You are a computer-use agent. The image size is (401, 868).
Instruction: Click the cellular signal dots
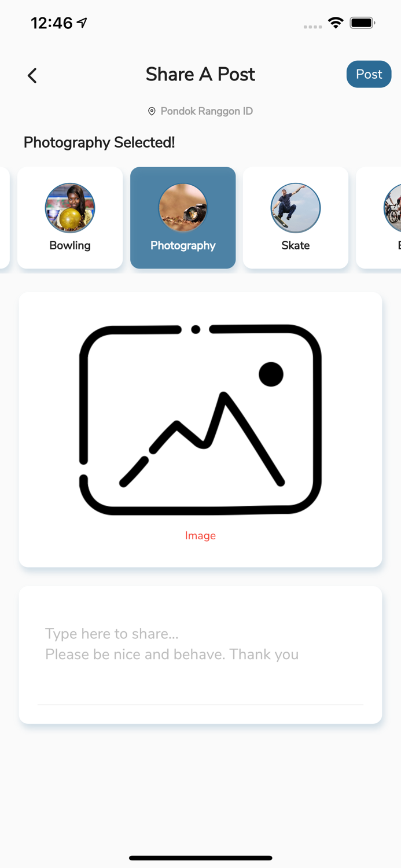point(312,27)
